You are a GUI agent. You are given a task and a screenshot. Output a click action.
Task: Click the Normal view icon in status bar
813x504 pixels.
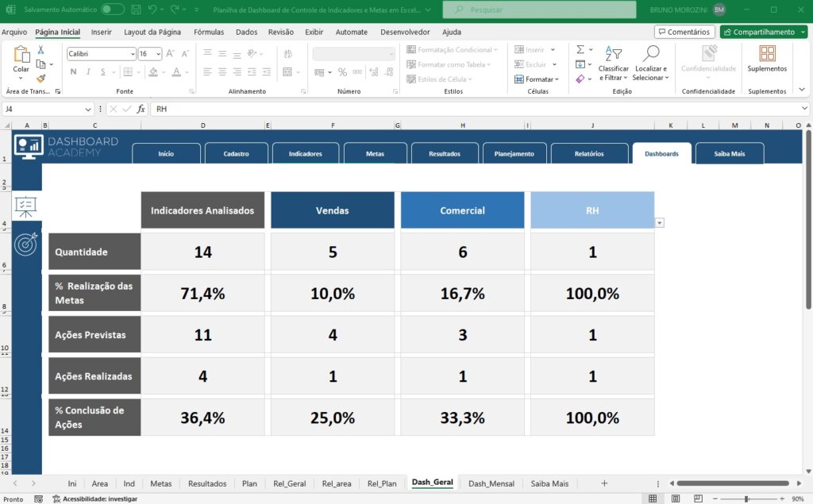(653, 498)
